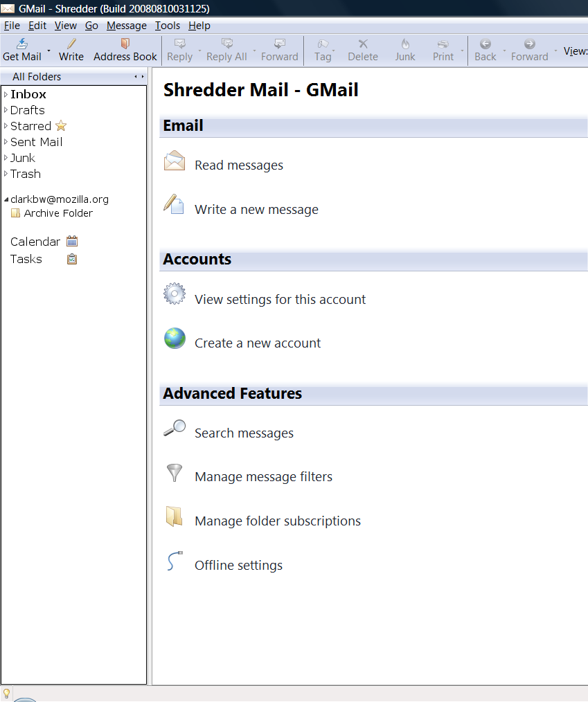Click the Back navigation arrow icon
Image resolution: width=588 pixels, height=702 pixels.
tap(485, 44)
